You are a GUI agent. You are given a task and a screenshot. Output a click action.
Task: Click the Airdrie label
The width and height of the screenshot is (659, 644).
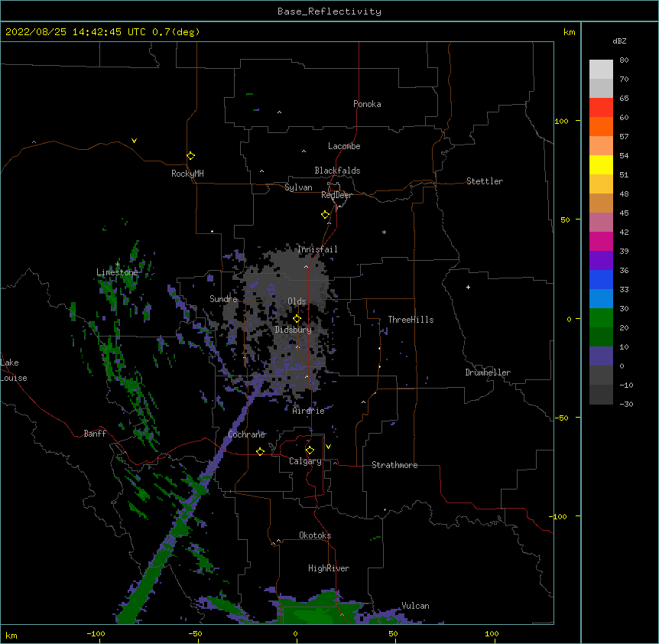[x=309, y=411]
